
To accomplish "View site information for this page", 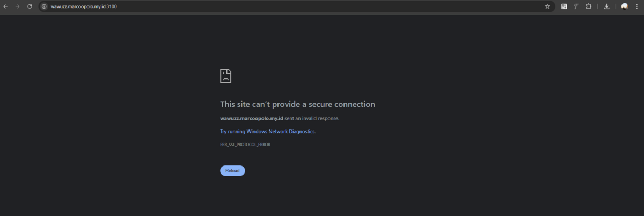I will tap(44, 6).
